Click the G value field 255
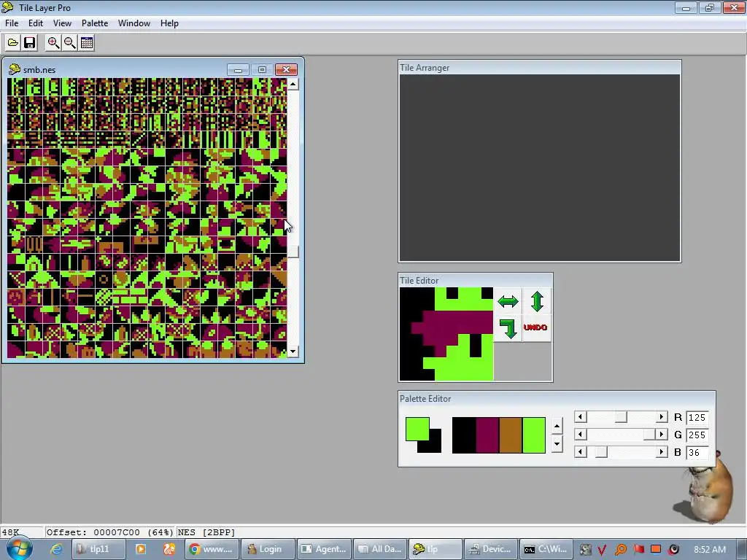747x560 pixels. click(697, 435)
